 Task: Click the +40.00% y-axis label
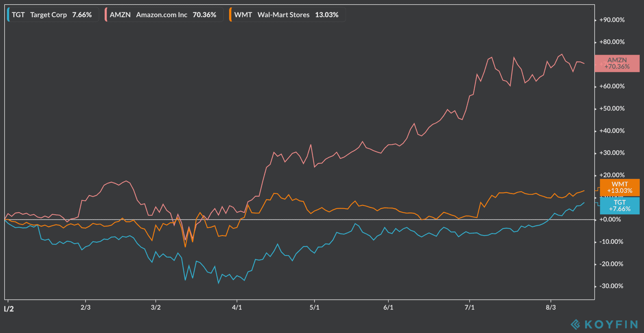[612, 131]
